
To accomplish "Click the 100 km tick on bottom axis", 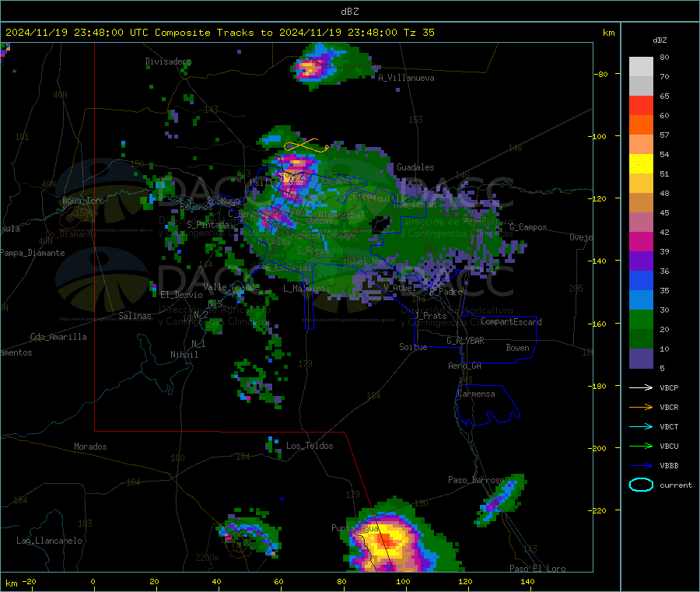I will click(403, 582).
